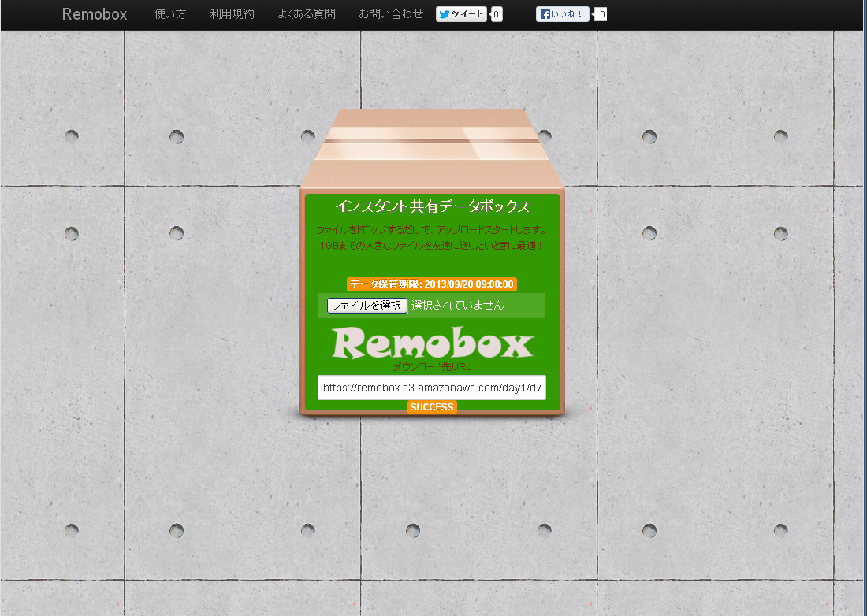Click the download URL text field
The height and width of the screenshot is (616, 867).
click(432, 388)
